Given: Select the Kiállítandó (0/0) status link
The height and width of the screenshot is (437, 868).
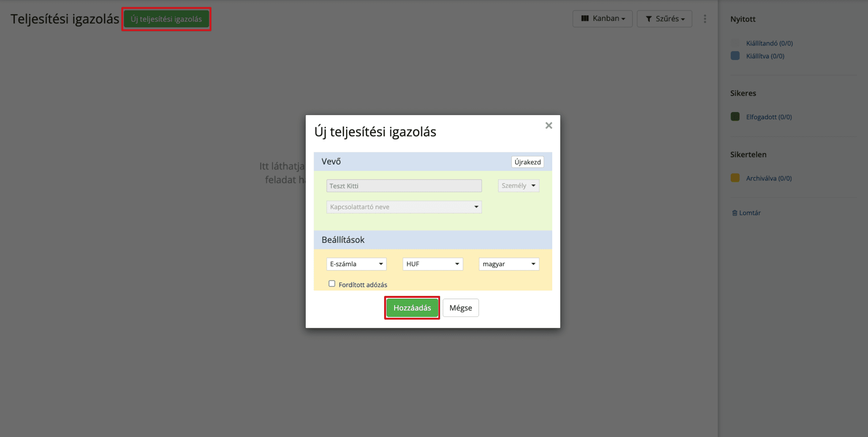Looking at the screenshot, I should point(769,44).
